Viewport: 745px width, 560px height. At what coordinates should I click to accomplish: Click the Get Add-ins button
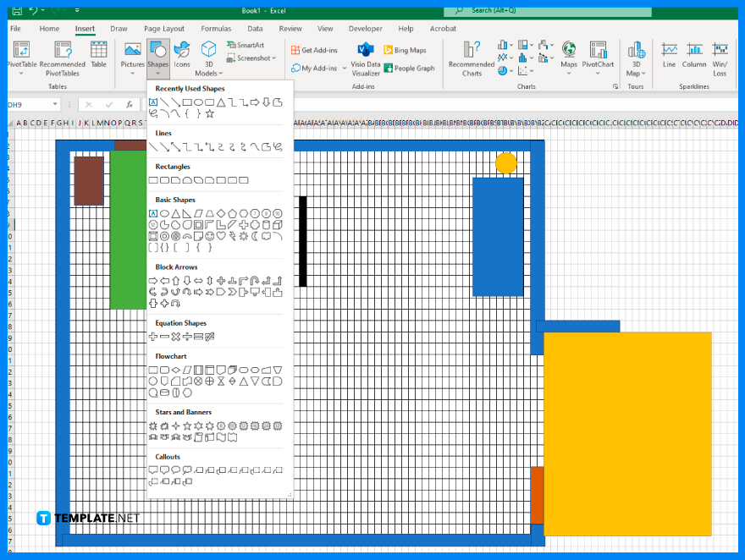click(x=314, y=49)
